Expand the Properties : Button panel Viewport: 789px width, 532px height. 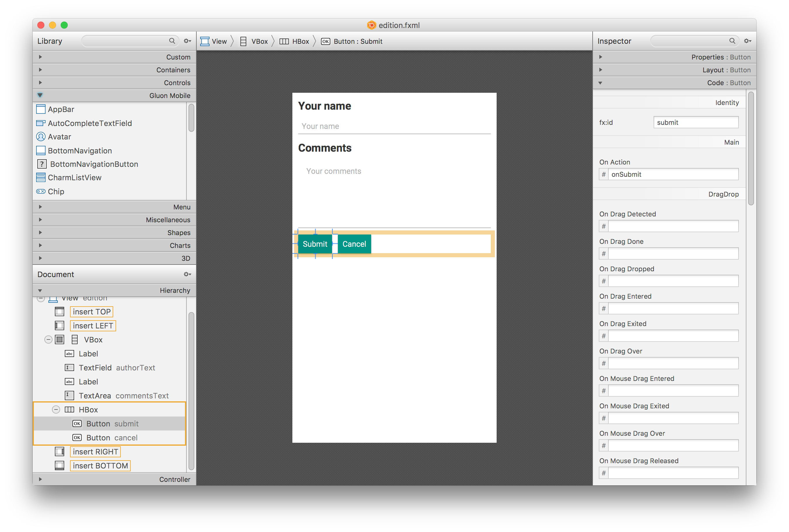click(x=601, y=57)
